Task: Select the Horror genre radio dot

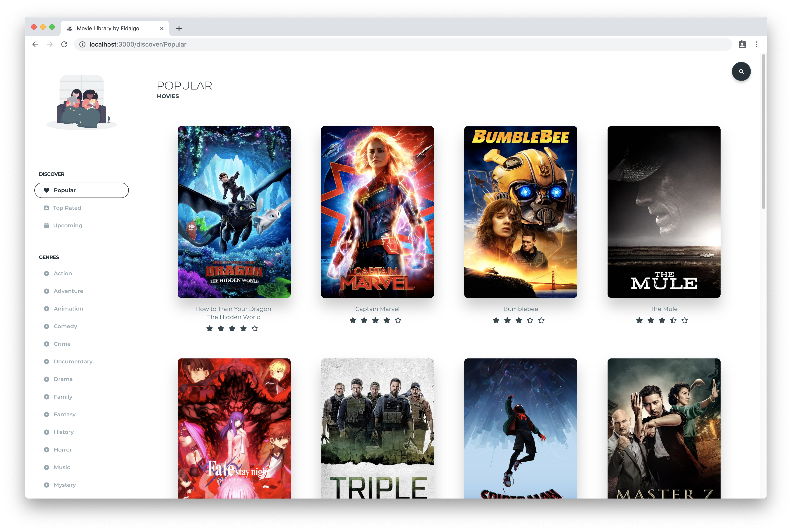Action: tap(47, 450)
